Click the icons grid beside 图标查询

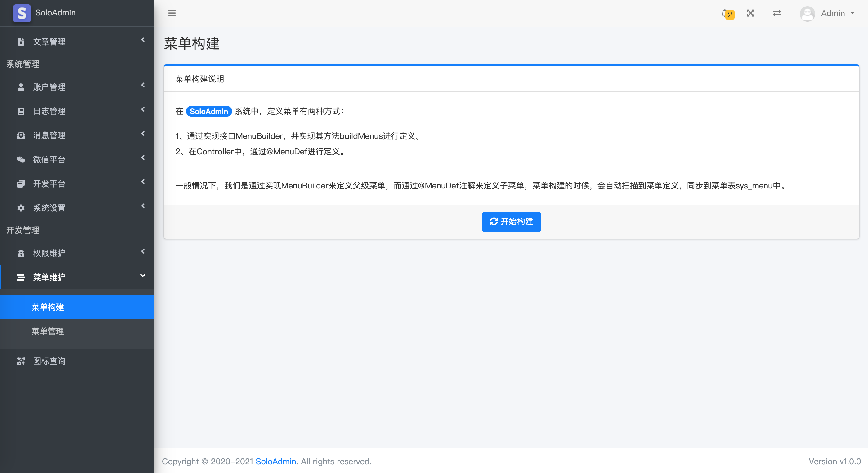[21, 361]
